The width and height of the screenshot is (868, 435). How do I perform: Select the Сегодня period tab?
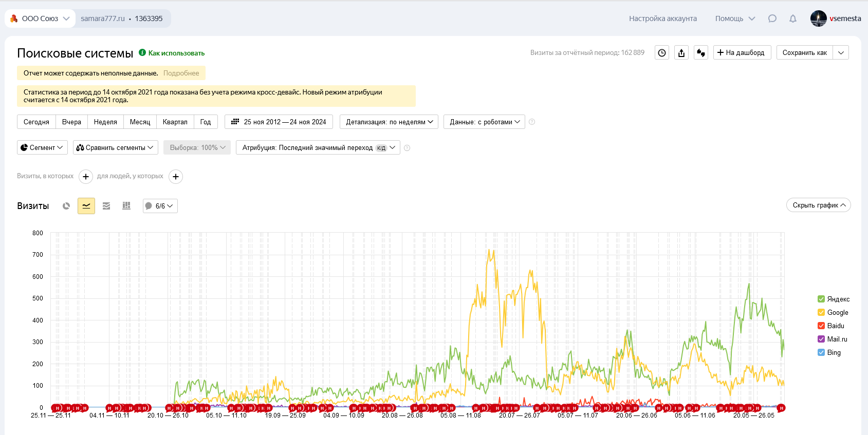point(36,122)
